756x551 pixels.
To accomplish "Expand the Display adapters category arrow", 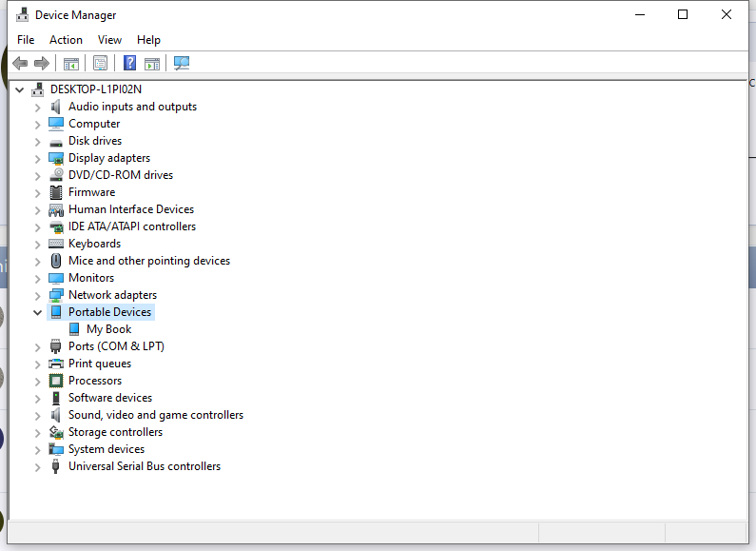I will coord(38,159).
